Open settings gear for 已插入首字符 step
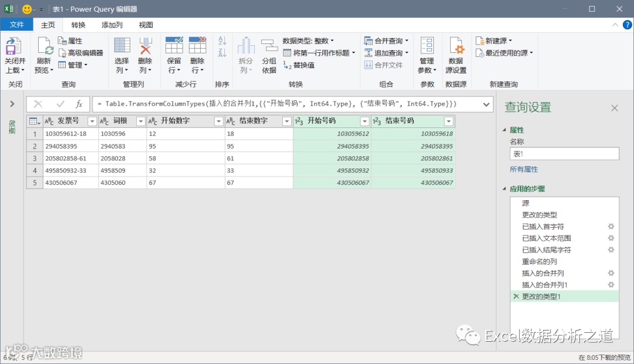 click(x=611, y=227)
